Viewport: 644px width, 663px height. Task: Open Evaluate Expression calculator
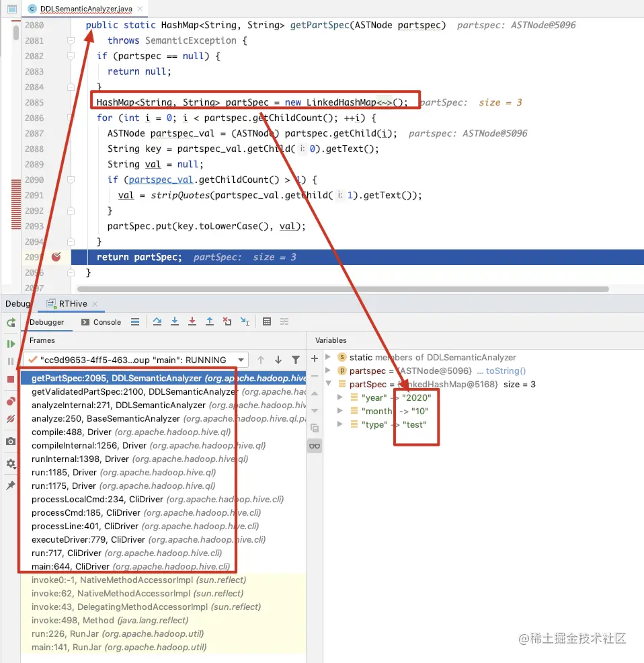tap(267, 322)
